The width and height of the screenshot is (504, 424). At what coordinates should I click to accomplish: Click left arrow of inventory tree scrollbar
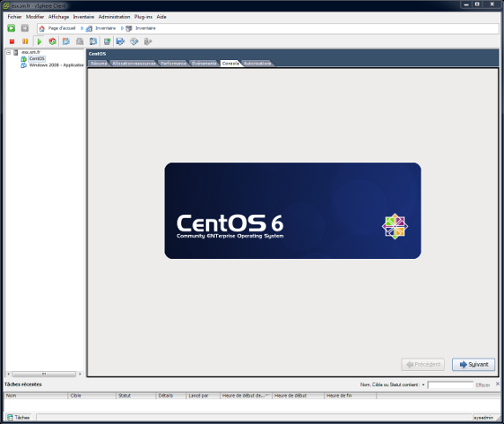pyautogui.click(x=8, y=375)
